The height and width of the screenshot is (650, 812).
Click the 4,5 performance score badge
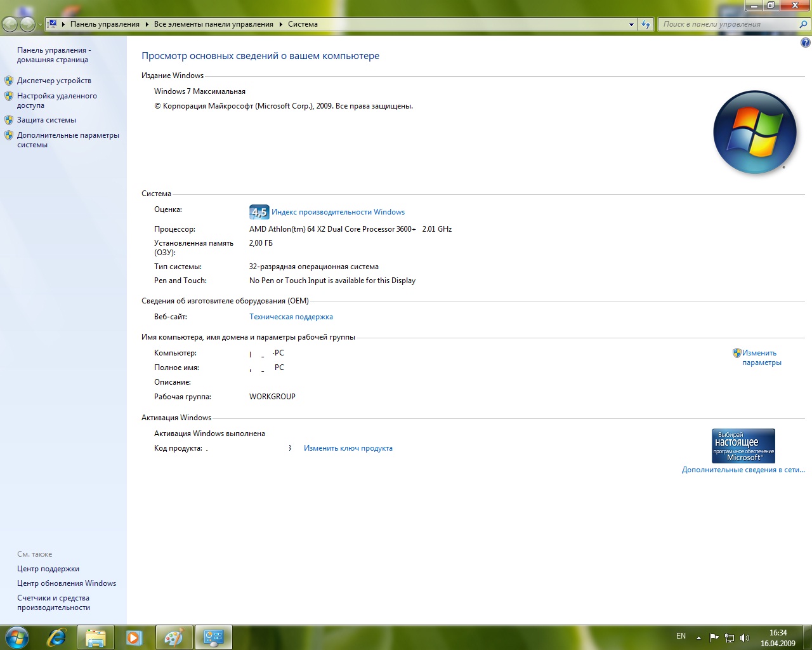(x=259, y=212)
